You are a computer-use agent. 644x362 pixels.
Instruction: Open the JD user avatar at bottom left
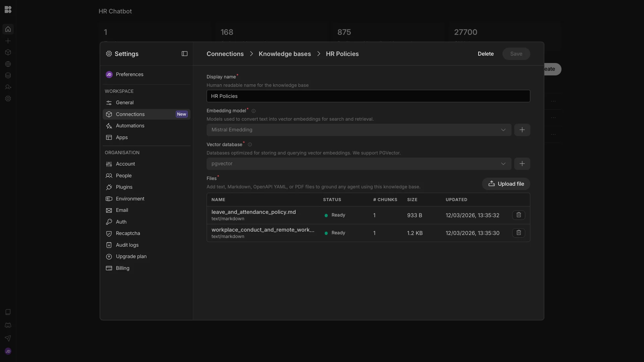(8, 351)
